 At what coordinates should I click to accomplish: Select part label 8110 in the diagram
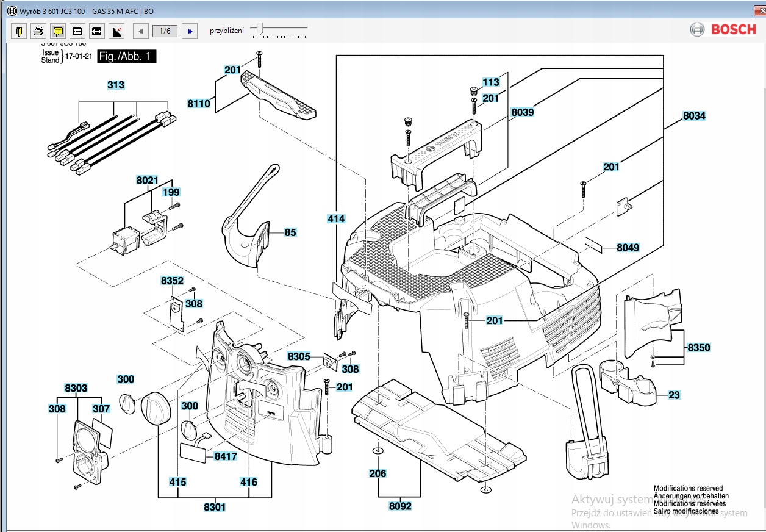[x=199, y=104]
